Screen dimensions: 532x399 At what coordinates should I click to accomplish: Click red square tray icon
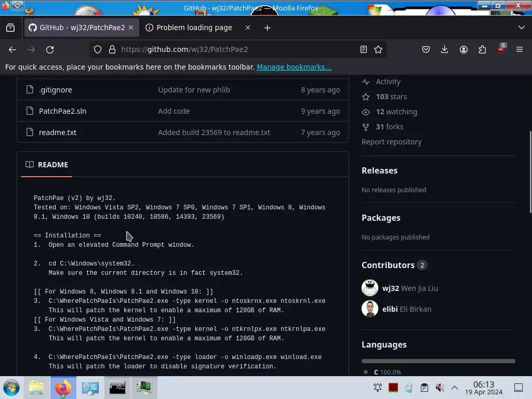pos(393,388)
